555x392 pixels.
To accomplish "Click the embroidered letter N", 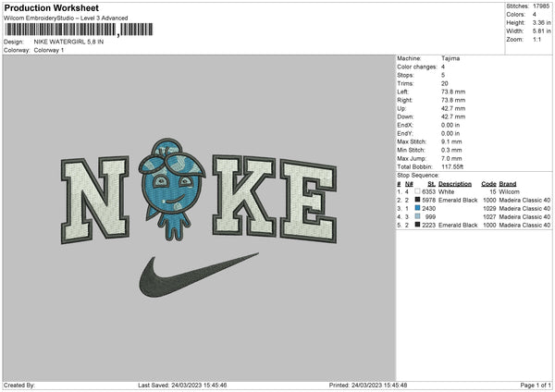I will [95, 200].
